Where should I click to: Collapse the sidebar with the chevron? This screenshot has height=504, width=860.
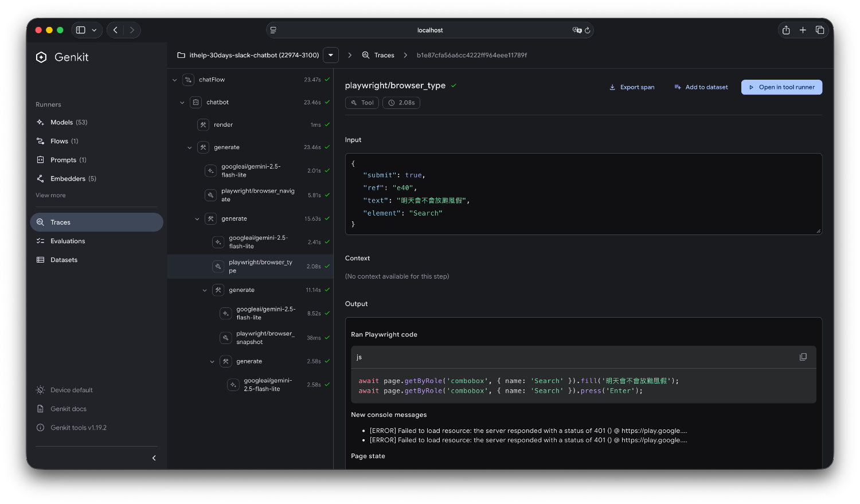click(x=154, y=458)
